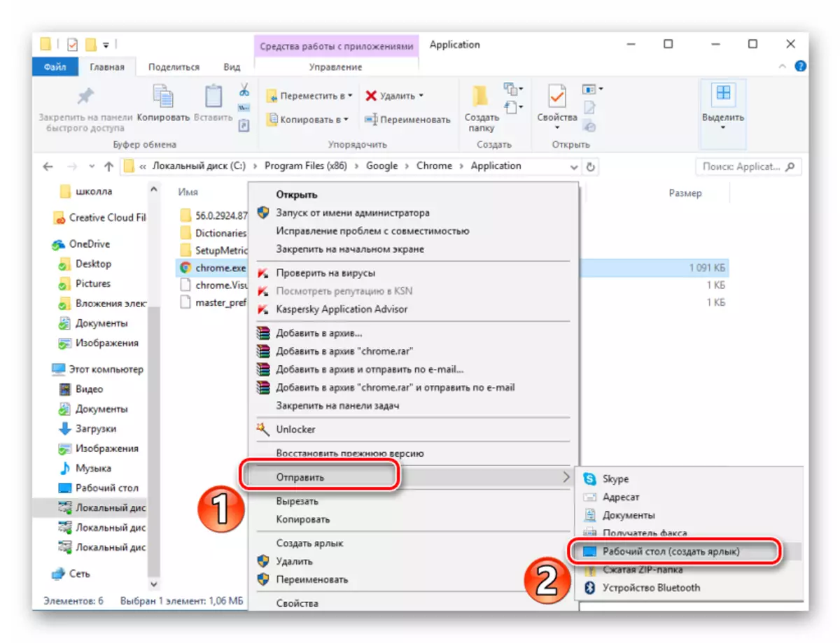Open recent locations dropdown arrow
The image size is (840, 643).
92,167
